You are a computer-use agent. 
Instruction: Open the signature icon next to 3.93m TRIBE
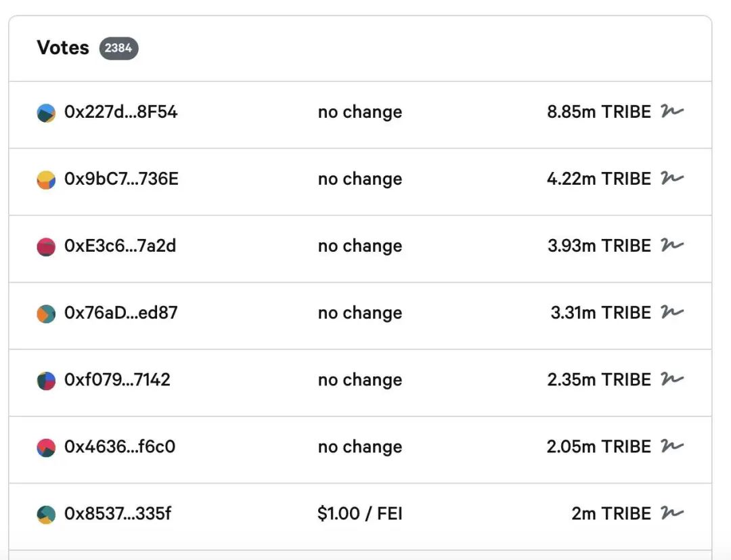(672, 245)
